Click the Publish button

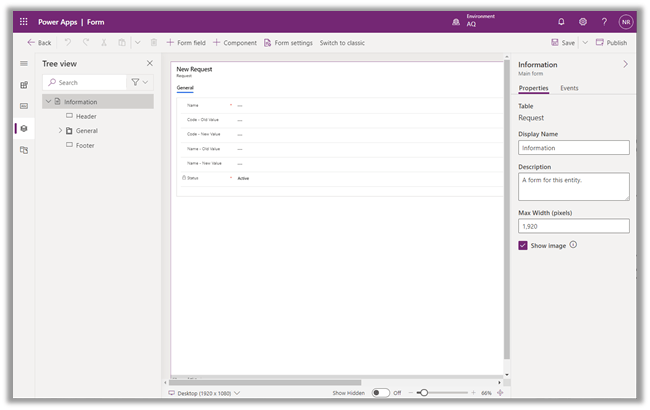click(612, 43)
